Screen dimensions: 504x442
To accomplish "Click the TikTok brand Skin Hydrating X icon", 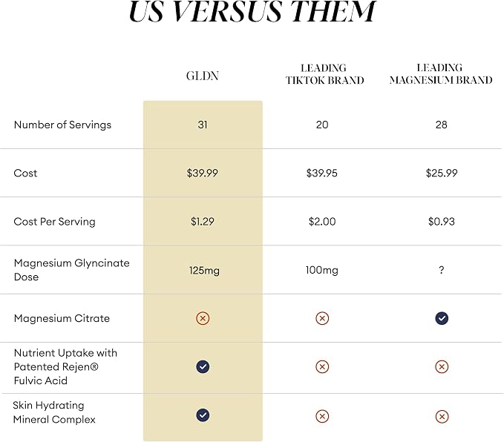I will 322,417.
